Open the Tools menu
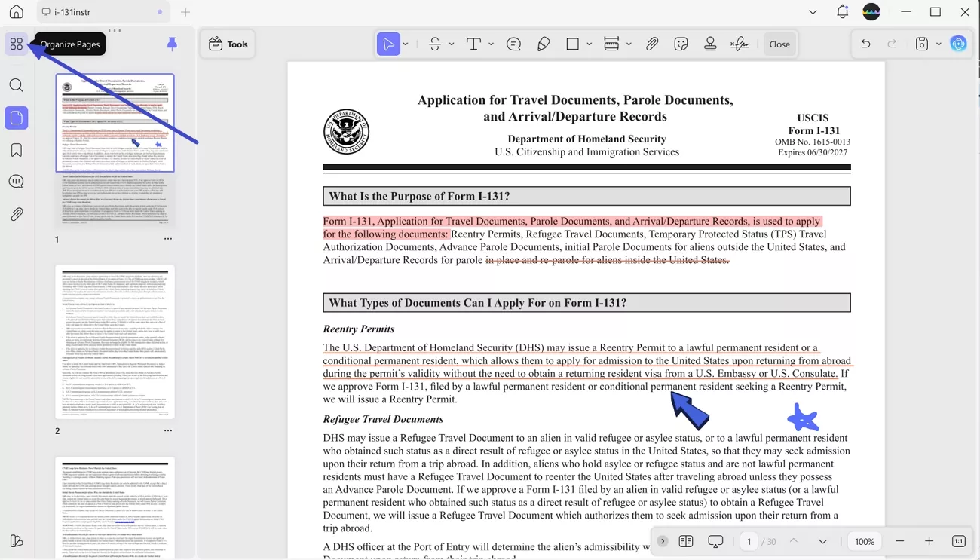This screenshot has width=980, height=560. pyautogui.click(x=227, y=44)
